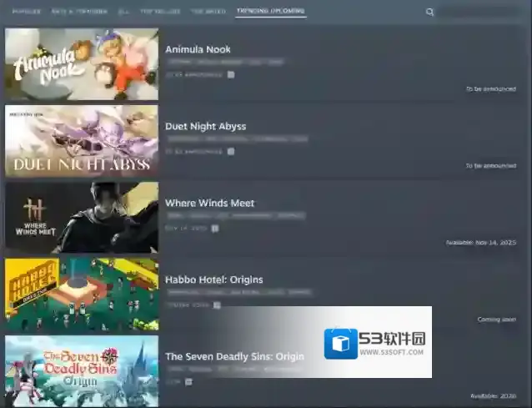Screen dimensions: 532x408
Task: Click the 53 software blue cube logo
Action: (339, 342)
